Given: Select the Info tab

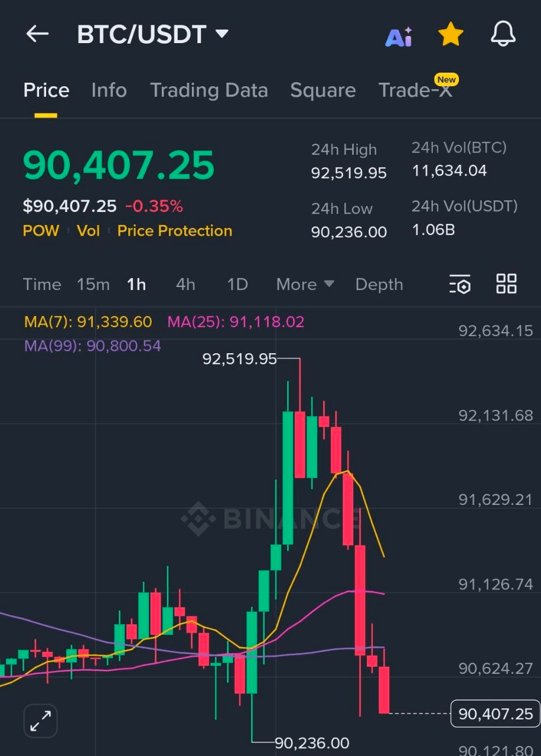Looking at the screenshot, I should pyautogui.click(x=109, y=90).
